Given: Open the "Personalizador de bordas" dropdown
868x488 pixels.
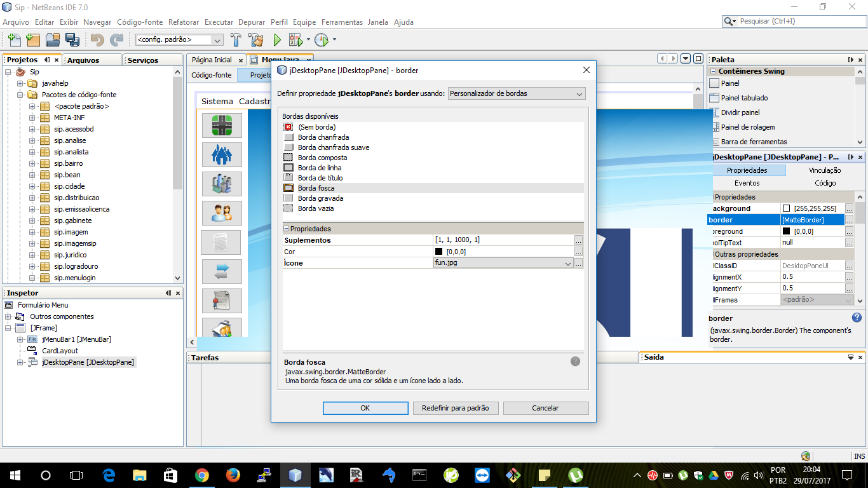Looking at the screenshot, I should click(x=515, y=93).
